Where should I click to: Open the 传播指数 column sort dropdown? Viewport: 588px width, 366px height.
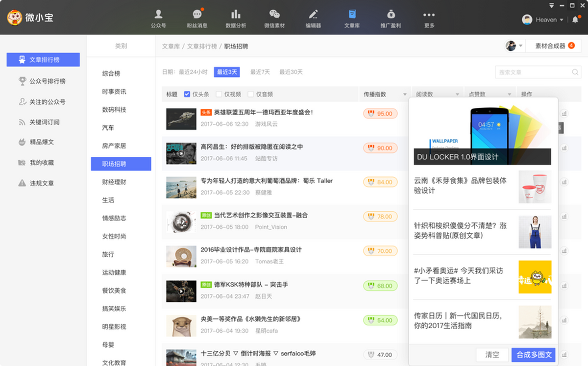pos(405,94)
